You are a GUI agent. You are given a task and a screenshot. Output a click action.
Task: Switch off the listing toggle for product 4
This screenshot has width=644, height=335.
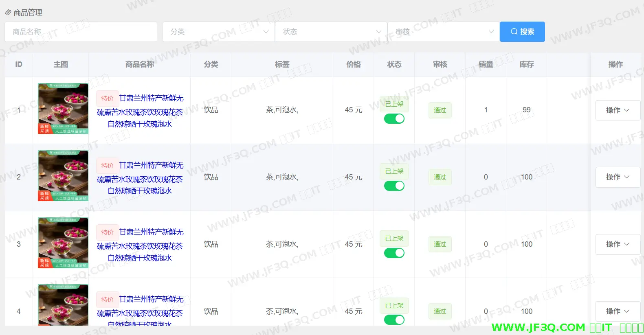pos(394,320)
